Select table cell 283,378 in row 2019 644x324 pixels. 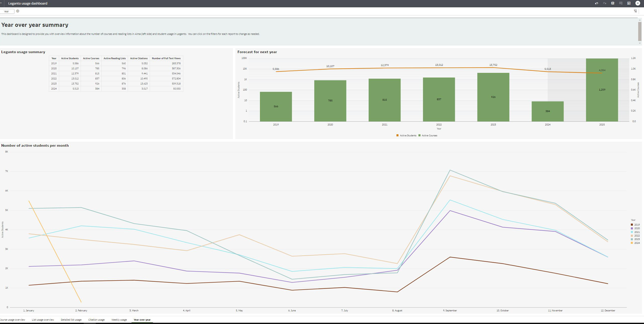point(166,63)
